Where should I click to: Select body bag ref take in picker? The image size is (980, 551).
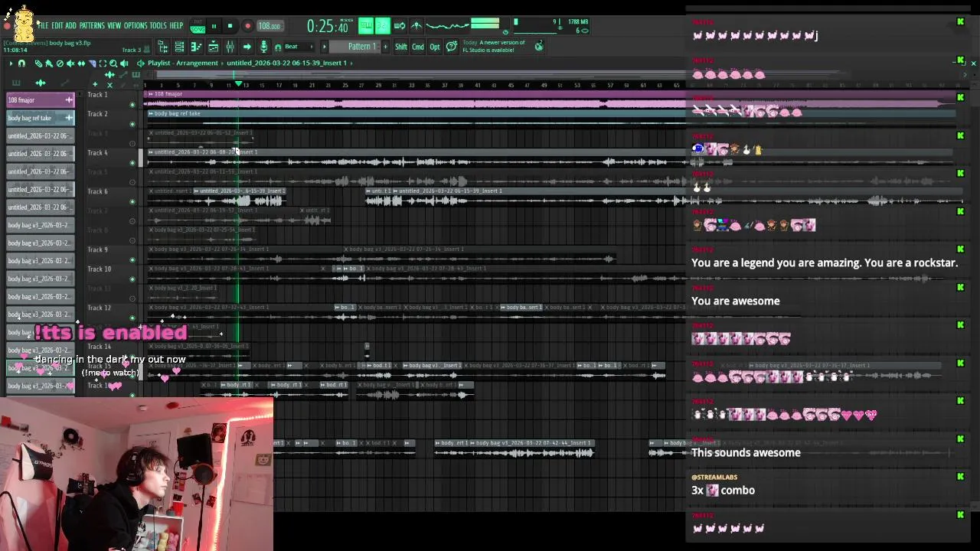click(41, 118)
